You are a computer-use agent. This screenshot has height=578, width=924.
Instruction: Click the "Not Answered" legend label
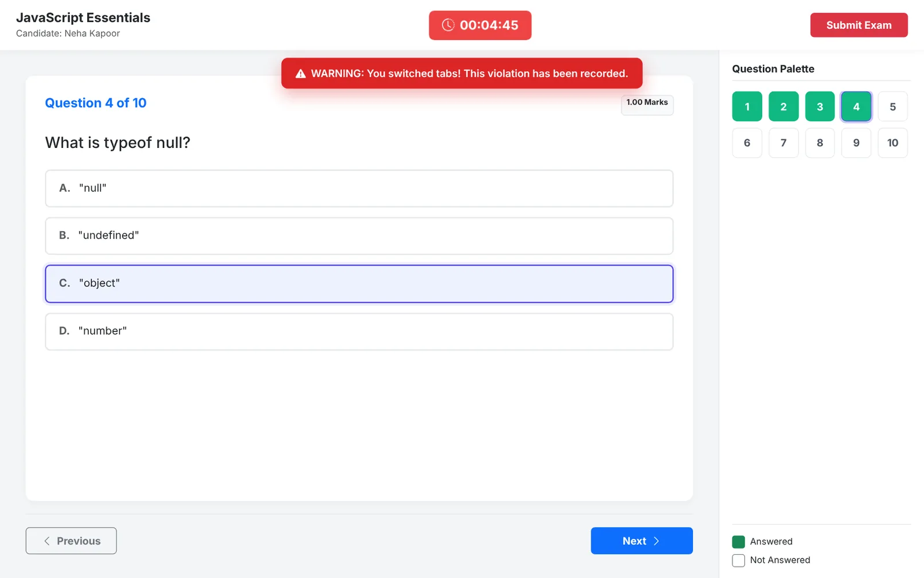tap(780, 560)
